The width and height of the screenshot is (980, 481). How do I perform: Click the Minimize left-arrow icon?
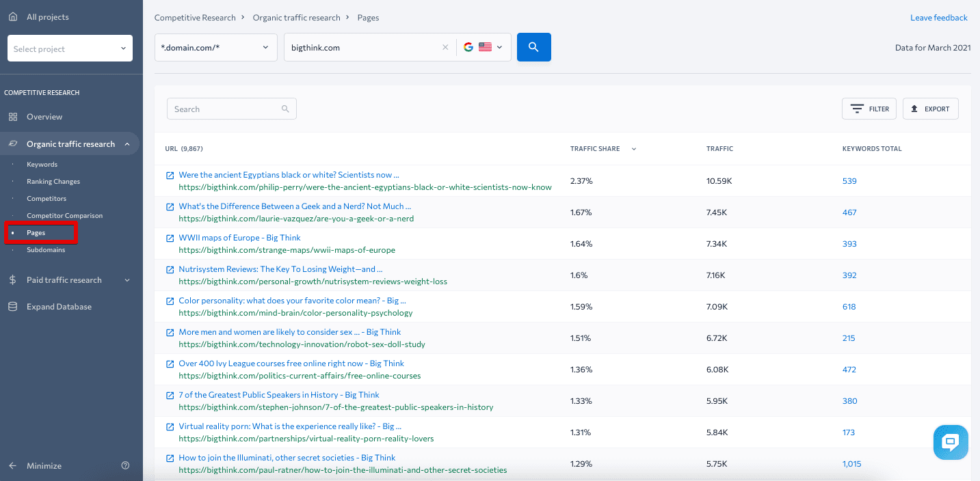pos(13,466)
